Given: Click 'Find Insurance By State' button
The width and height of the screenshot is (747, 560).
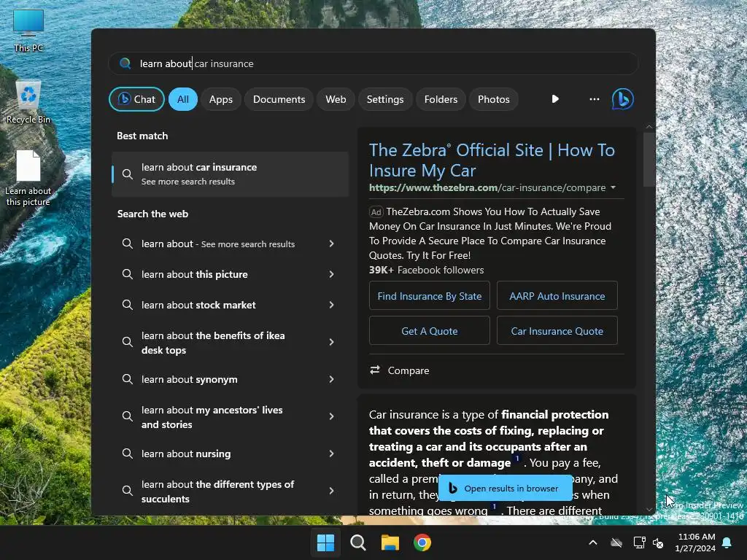Looking at the screenshot, I should click(429, 296).
